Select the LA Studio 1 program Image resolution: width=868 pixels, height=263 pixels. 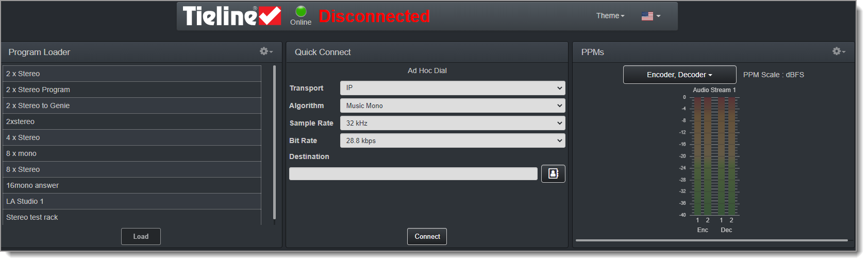tap(132, 201)
